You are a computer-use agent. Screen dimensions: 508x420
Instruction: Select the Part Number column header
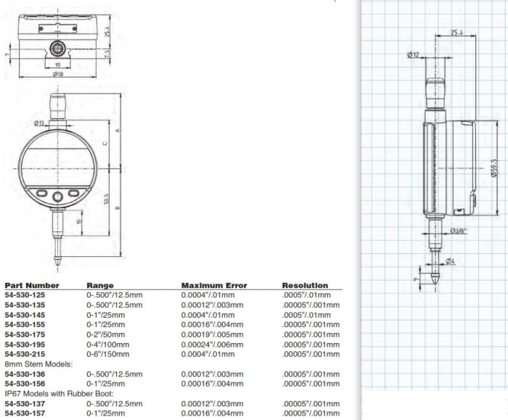pyautogui.click(x=32, y=286)
